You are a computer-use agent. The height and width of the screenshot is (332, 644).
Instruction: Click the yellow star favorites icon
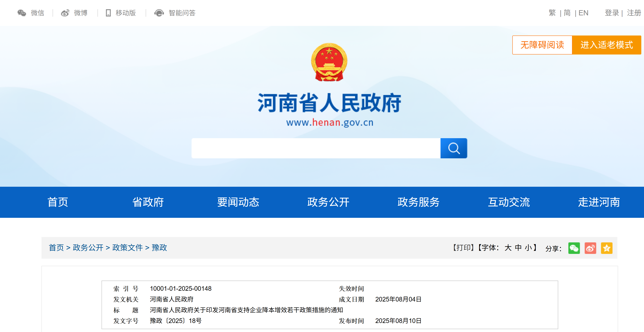(x=607, y=248)
